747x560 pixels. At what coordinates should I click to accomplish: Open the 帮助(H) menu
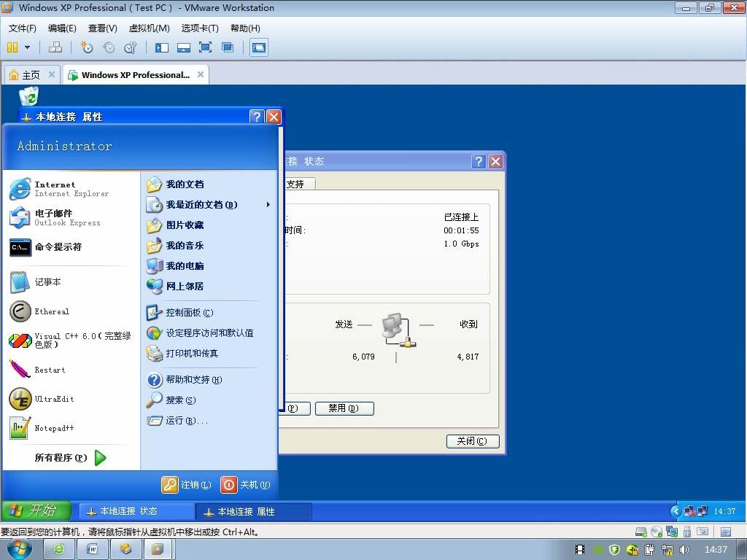[245, 28]
